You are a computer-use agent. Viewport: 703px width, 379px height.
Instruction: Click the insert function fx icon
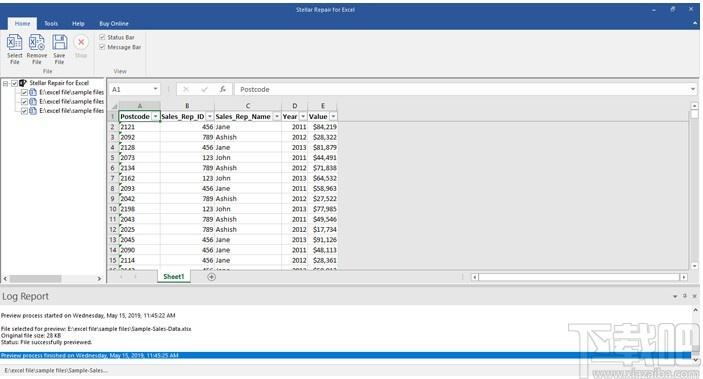coord(223,89)
